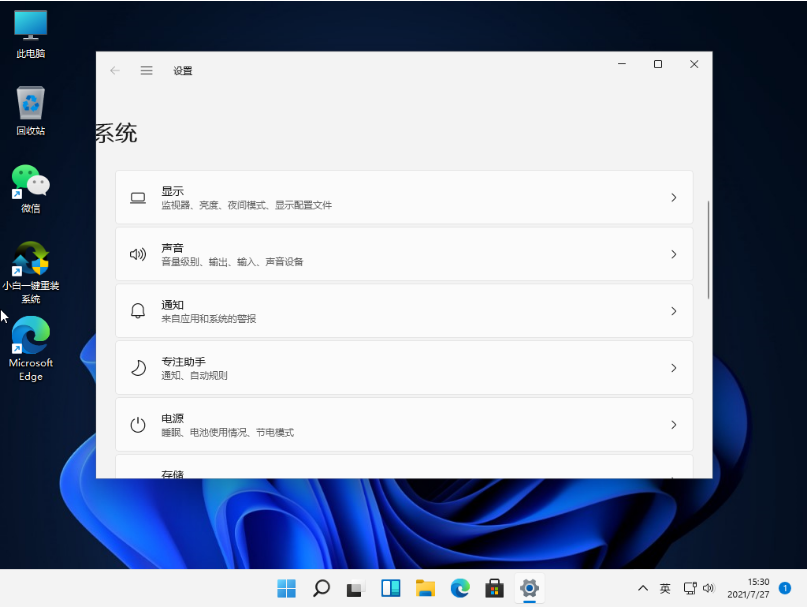Select the 回收站 recycle bin icon

(30, 111)
